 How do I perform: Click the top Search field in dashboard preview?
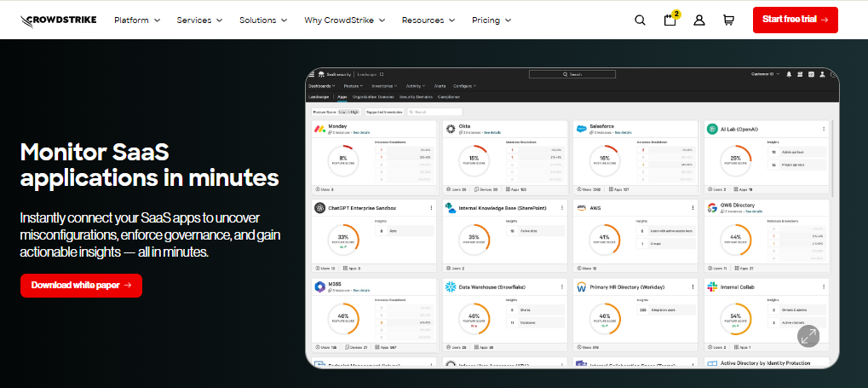572,74
